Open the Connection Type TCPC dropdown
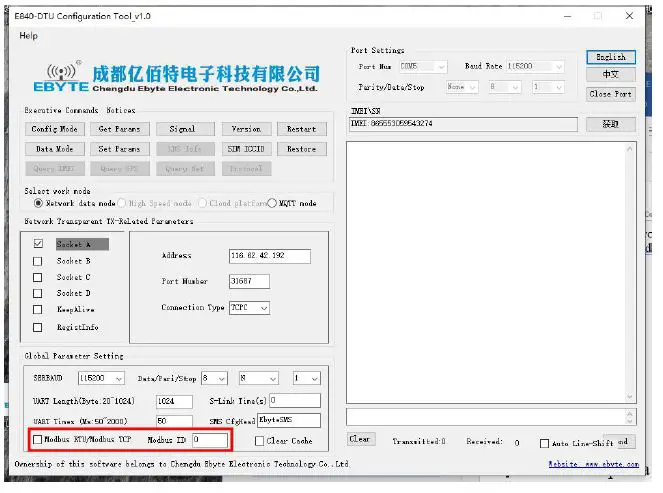The height and width of the screenshot is (493, 663). click(249, 308)
